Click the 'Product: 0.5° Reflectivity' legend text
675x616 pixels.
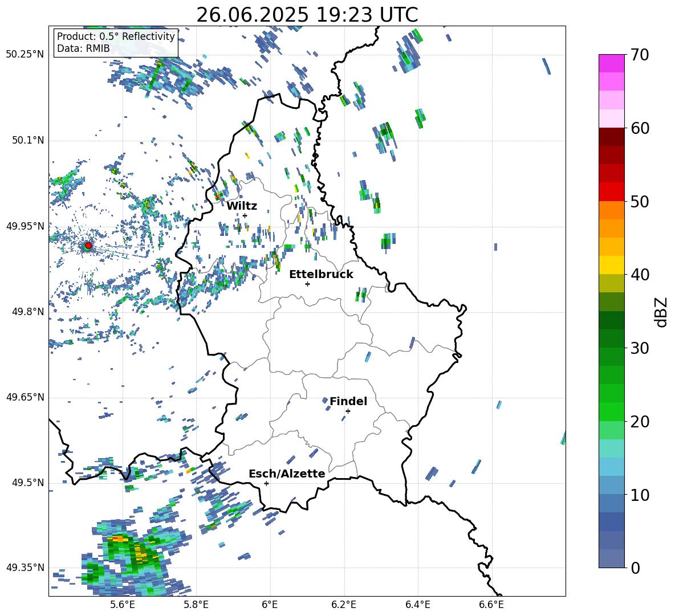click(x=116, y=36)
